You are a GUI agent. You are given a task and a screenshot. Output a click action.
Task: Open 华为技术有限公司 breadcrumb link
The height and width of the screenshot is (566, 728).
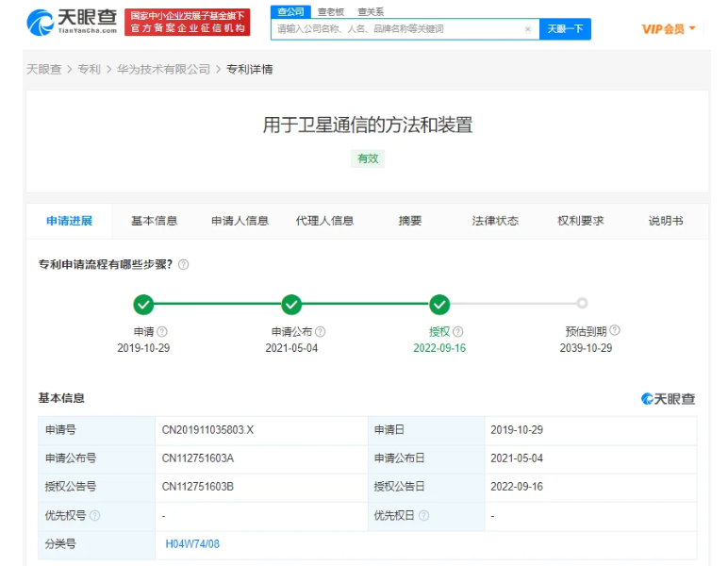click(163, 69)
